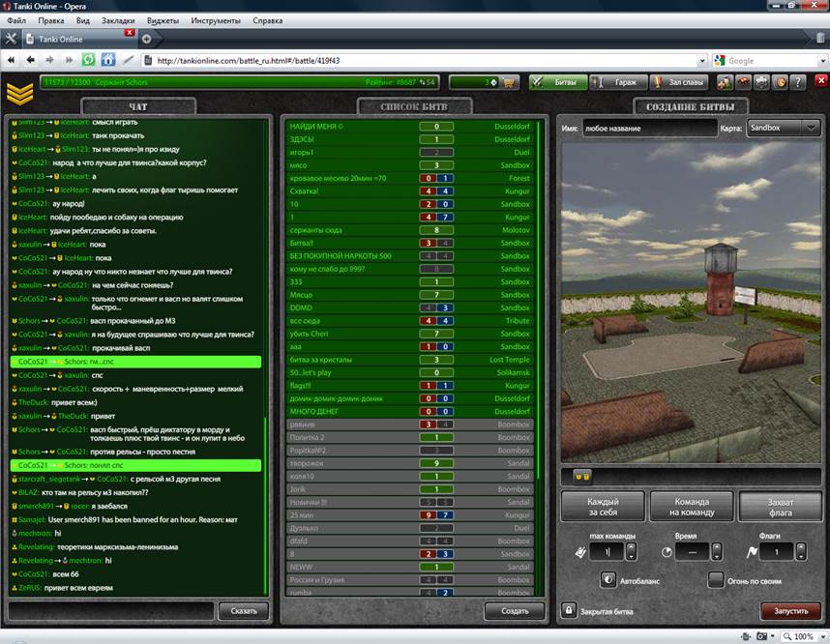Click red Запустить button
Viewport: 830px width, 644px height.
point(791,611)
